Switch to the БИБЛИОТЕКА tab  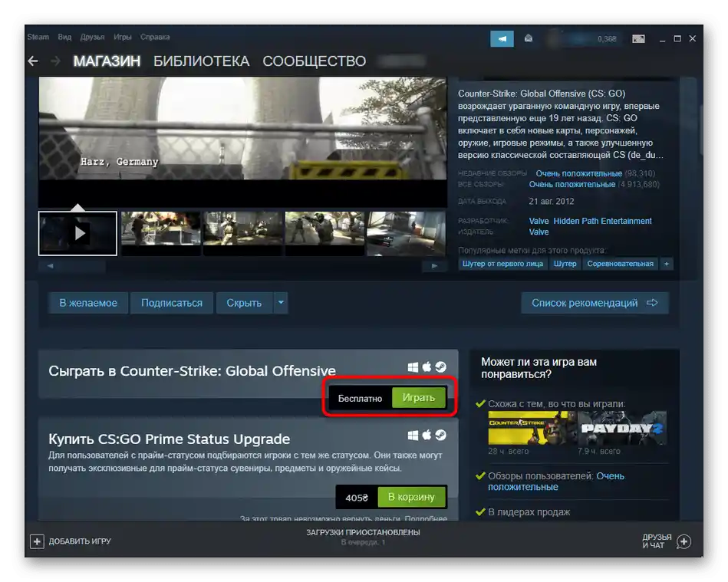[202, 61]
